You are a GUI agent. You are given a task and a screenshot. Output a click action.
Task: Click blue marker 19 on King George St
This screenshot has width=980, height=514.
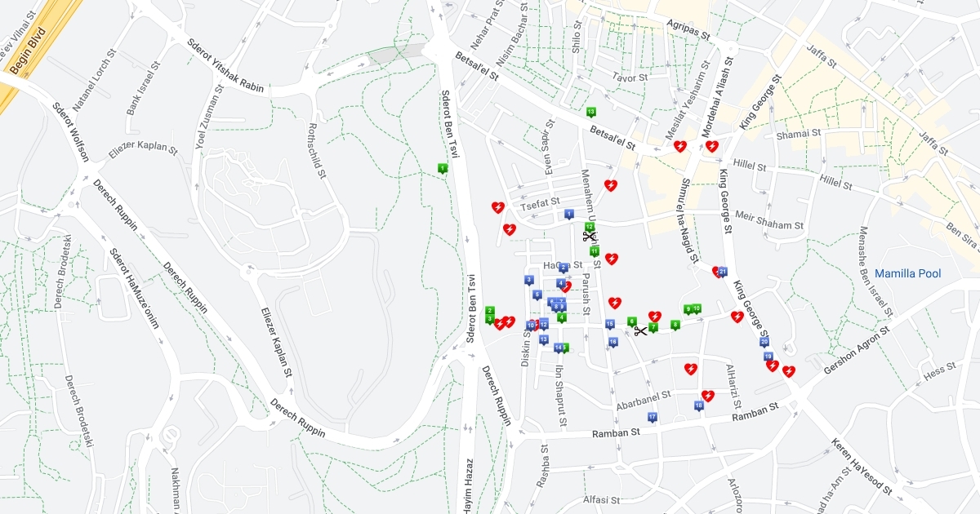point(768,357)
